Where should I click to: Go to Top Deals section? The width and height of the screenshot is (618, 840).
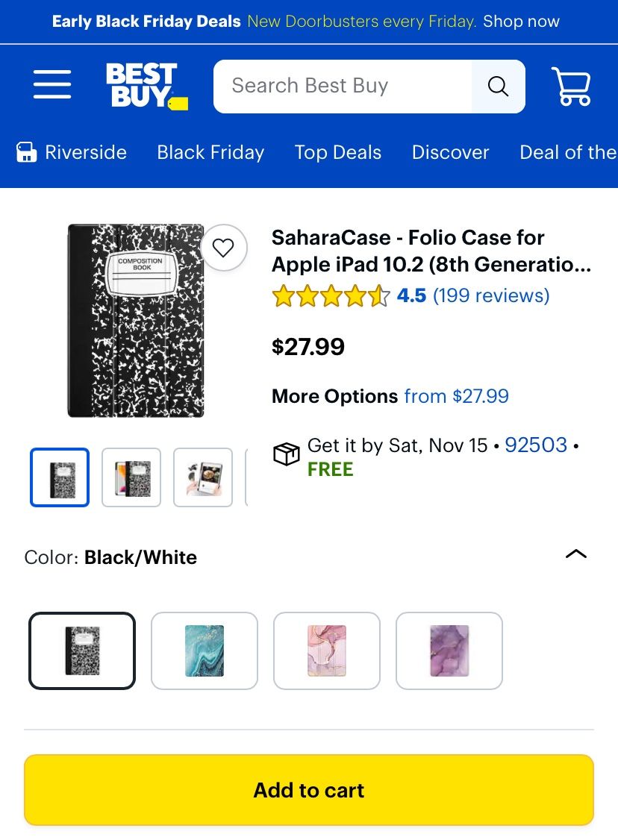click(x=337, y=152)
